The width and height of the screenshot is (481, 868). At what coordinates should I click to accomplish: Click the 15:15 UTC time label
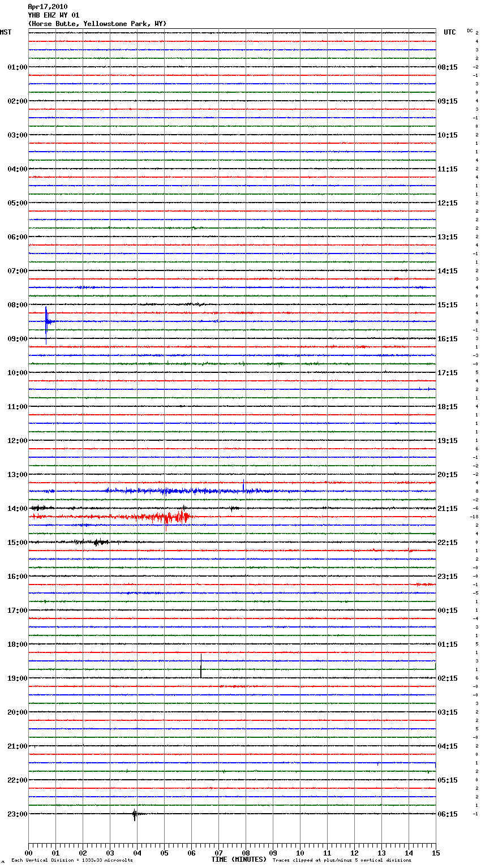click(x=448, y=305)
